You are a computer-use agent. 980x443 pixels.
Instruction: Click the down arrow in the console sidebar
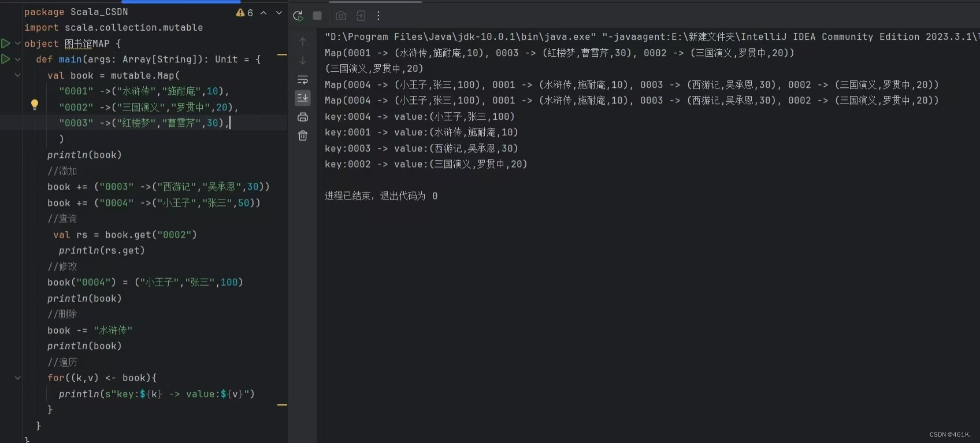pos(303,60)
